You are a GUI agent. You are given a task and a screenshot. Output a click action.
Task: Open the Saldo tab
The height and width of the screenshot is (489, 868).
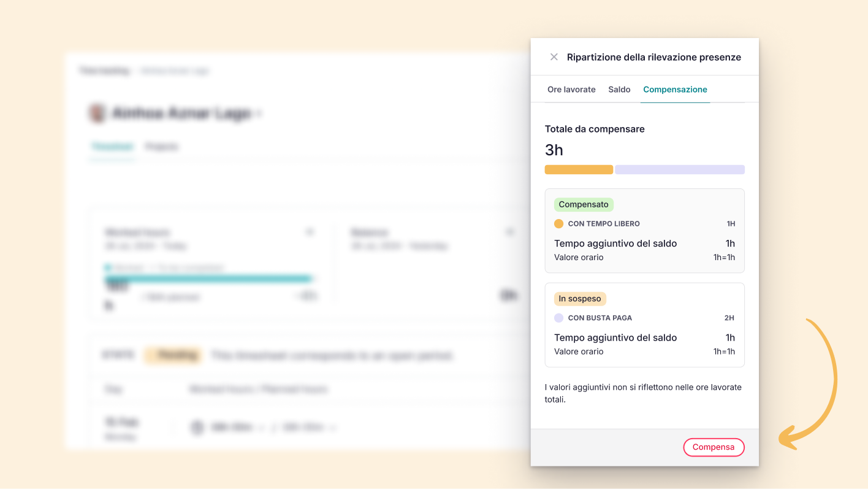619,90
